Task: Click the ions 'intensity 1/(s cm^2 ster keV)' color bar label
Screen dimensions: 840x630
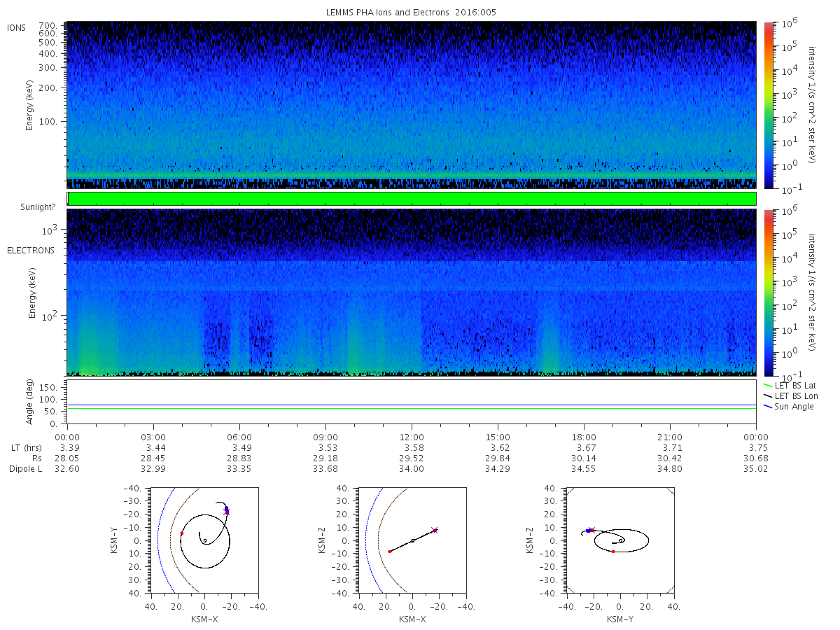Action: [x=811, y=105]
